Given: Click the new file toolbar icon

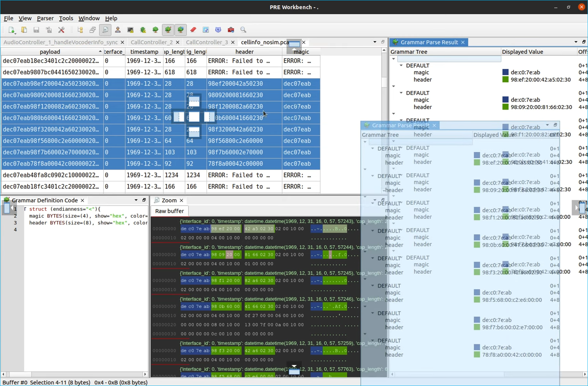Looking at the screenshot, I should pos(11,30).
